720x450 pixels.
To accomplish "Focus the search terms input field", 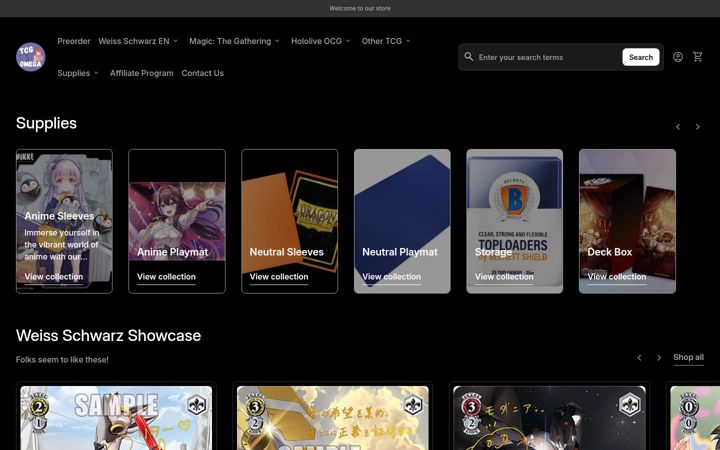I will pyautogui.click(x=548, y=57).
